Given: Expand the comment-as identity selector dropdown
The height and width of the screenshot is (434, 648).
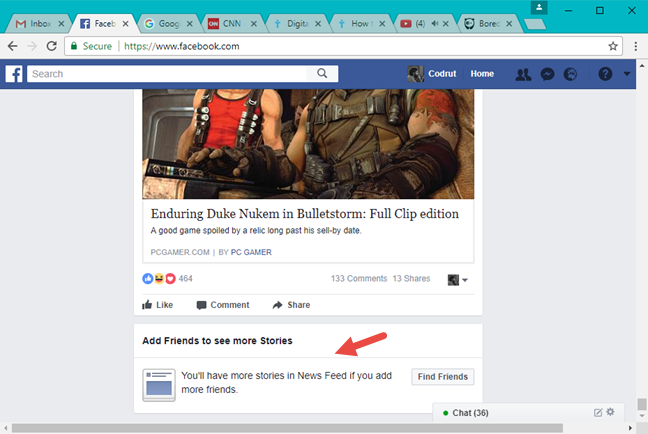Looking at the screenshot, I should (x=457, y=280).
